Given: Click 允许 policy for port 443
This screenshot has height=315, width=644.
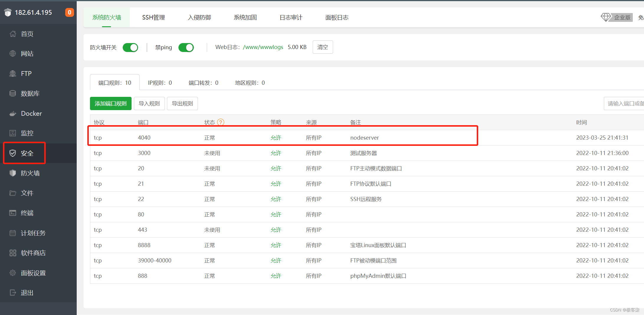Looking at the screenshot, I should pyautogui.click(x=276, y=230).
